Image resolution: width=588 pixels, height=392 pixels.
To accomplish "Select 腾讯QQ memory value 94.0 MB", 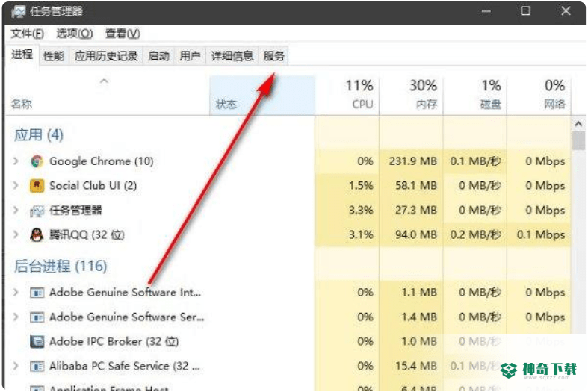I will pyautogui.click(x=416, y=234).
